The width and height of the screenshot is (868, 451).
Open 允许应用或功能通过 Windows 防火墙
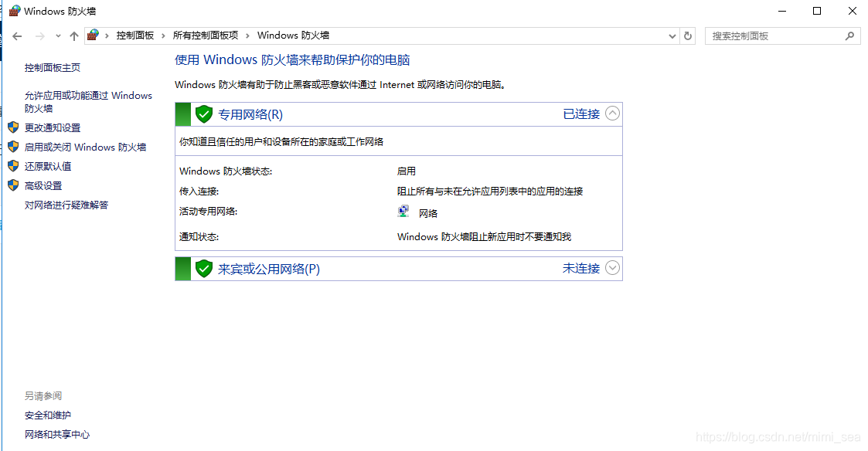coord(88,102)
